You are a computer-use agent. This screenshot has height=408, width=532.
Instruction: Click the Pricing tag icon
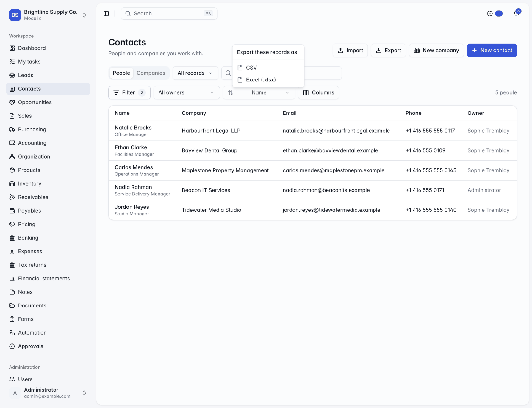[12, 224]
